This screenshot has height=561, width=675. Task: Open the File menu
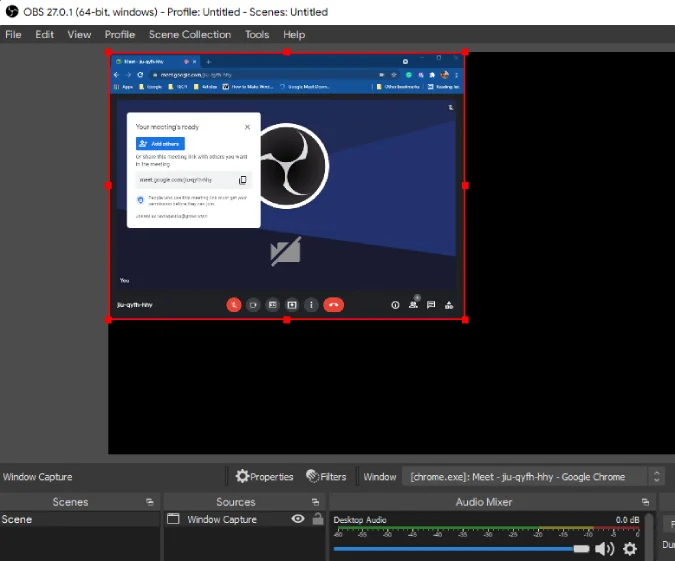[13, 34]
